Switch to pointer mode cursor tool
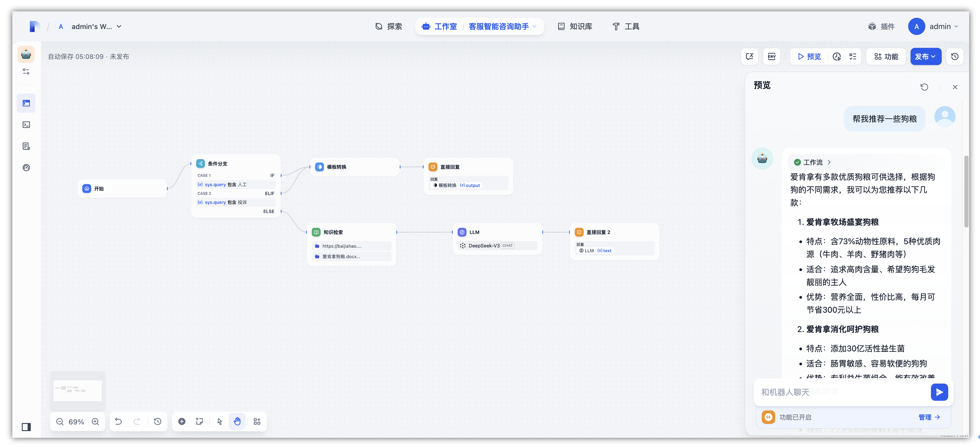Viewport: 980px width, 447px height. (x=219, y=421)
